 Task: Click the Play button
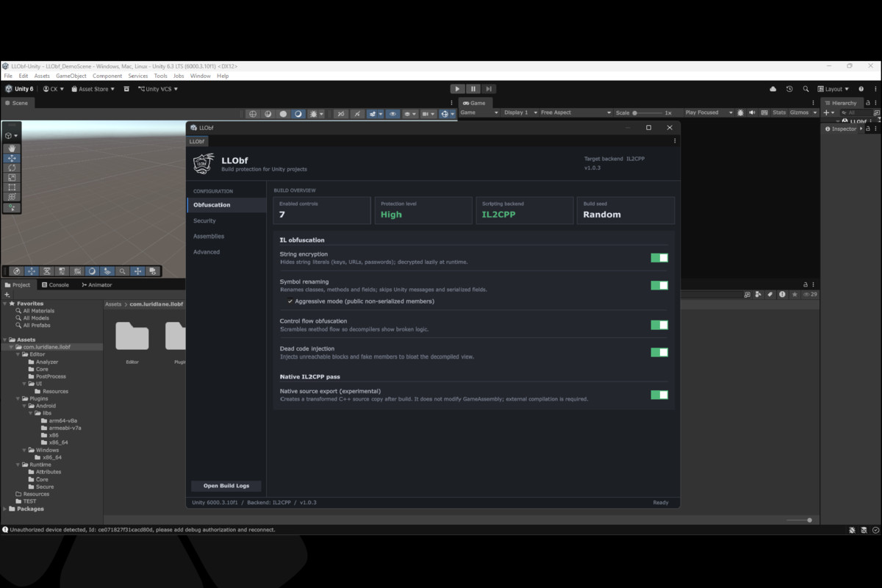tap(457, 89)
